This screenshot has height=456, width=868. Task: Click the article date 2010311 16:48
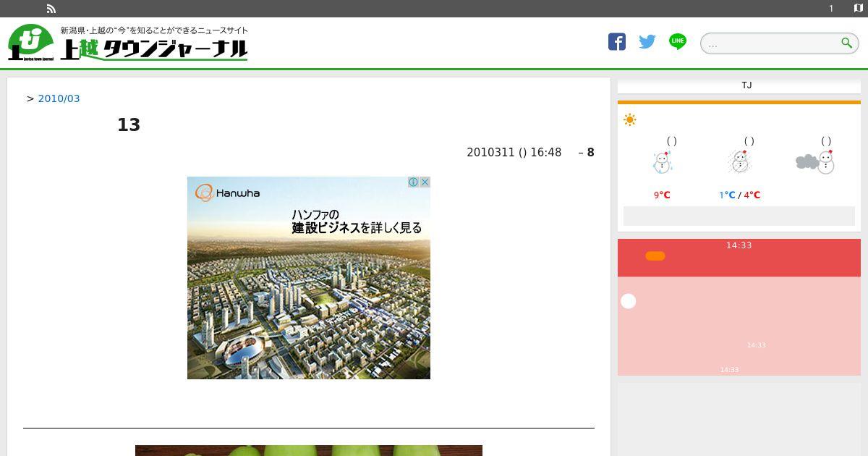pos(514,153)
